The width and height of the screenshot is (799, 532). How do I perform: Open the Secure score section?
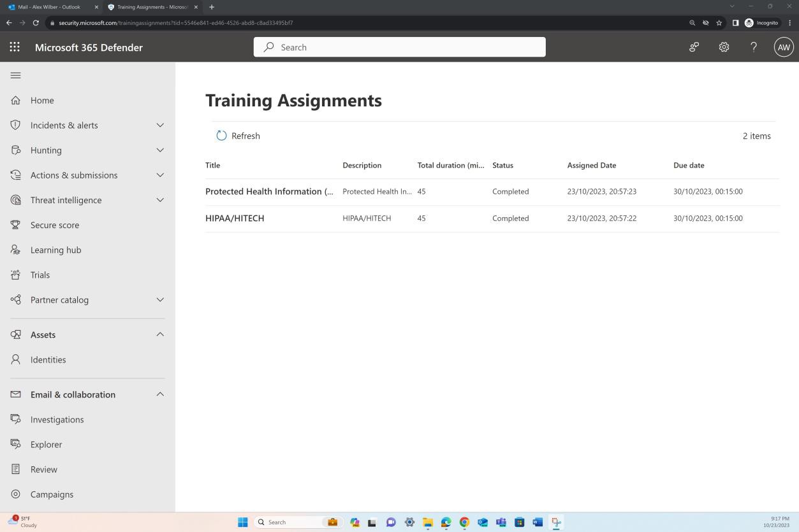click(x=55, y=225)
